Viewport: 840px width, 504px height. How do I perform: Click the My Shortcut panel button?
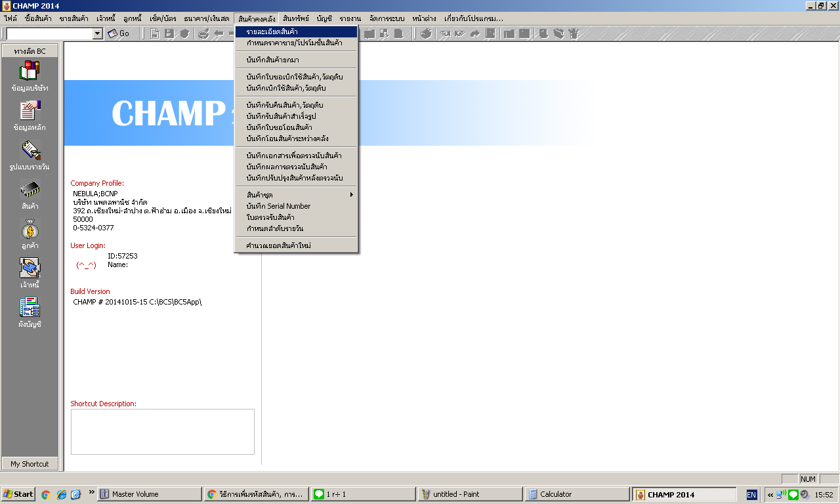[x=30, y=464]
